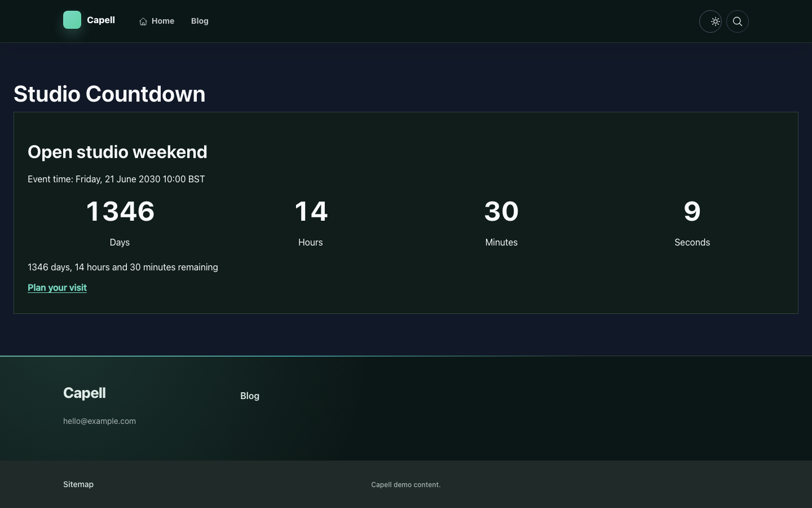Viewport: 812px width, 508px height.
Task: Open Blog from the top navigation
Action: point(200,21)
